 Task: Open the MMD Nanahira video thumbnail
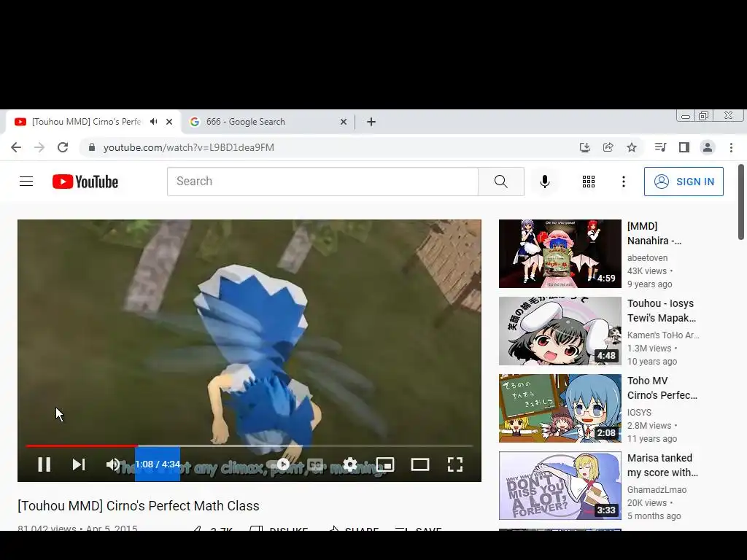[x=560, y=254]
